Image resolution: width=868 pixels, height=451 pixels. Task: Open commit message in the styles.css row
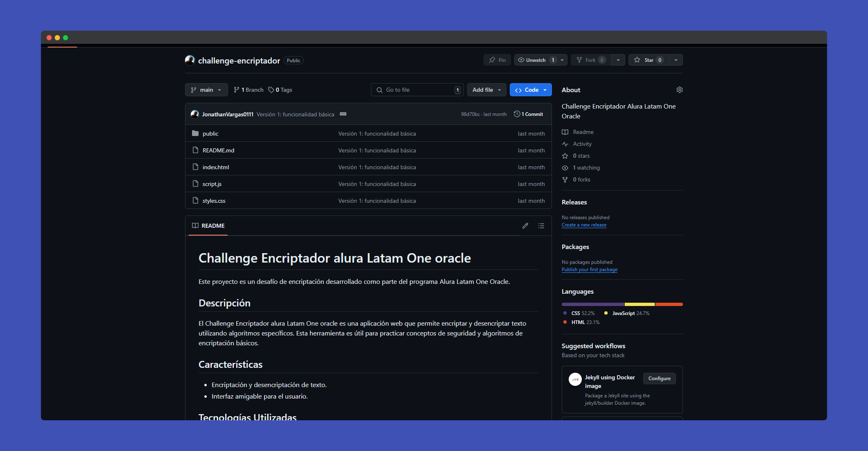(x=377, y=201)
